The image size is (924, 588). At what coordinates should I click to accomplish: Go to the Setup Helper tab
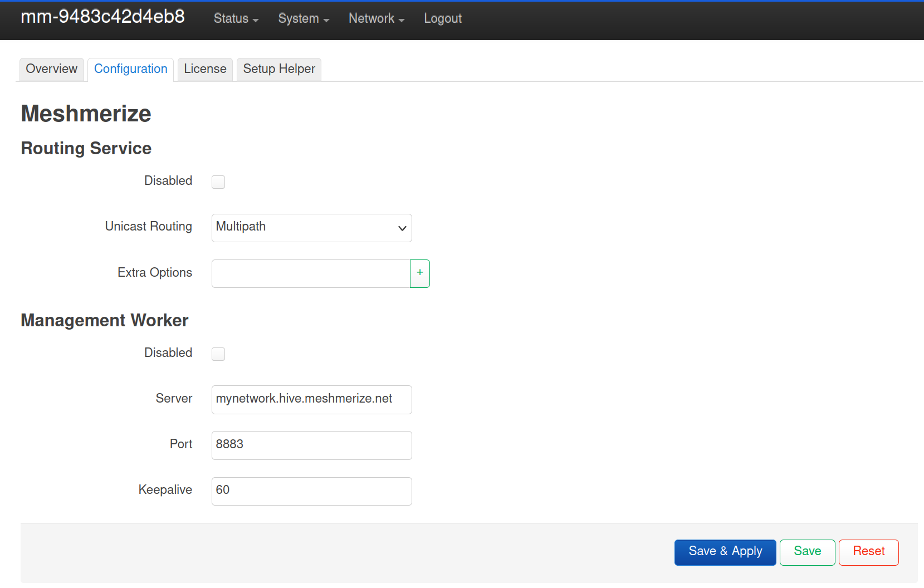point(279,69)
